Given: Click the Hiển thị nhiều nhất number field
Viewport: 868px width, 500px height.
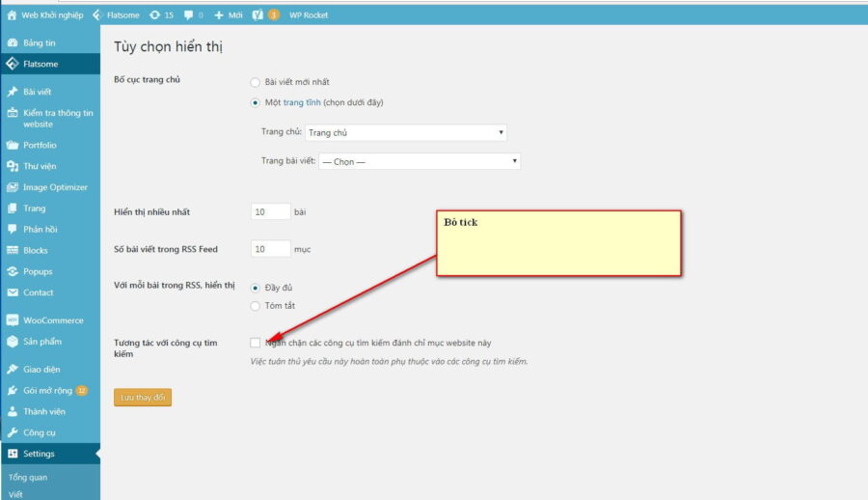Looking at the screenshot, I should coord(271,211).
